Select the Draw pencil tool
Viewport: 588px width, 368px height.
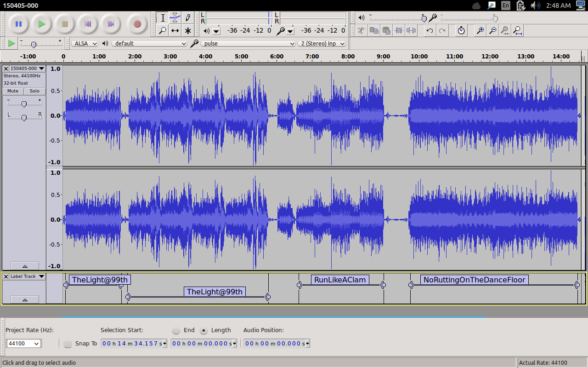[188, 18]
